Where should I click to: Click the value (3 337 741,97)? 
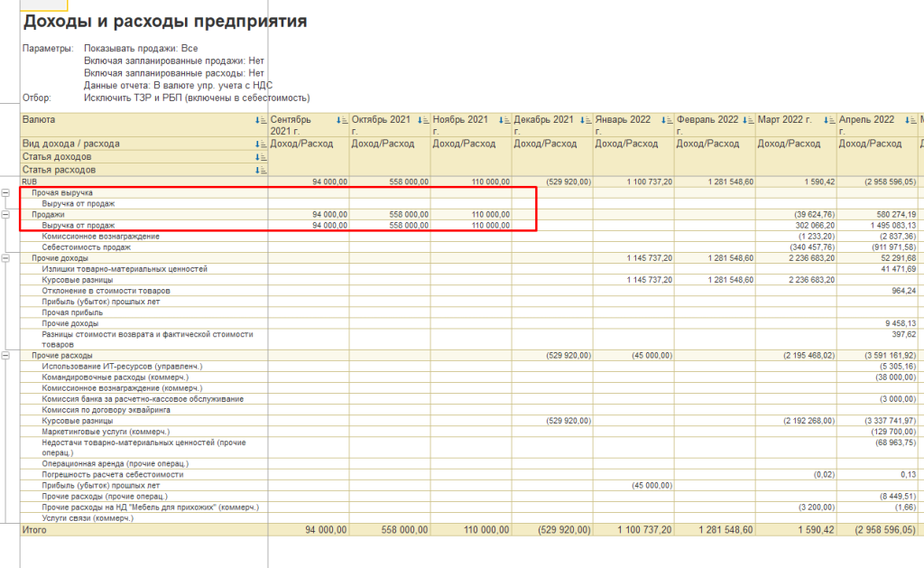[891, 421]
